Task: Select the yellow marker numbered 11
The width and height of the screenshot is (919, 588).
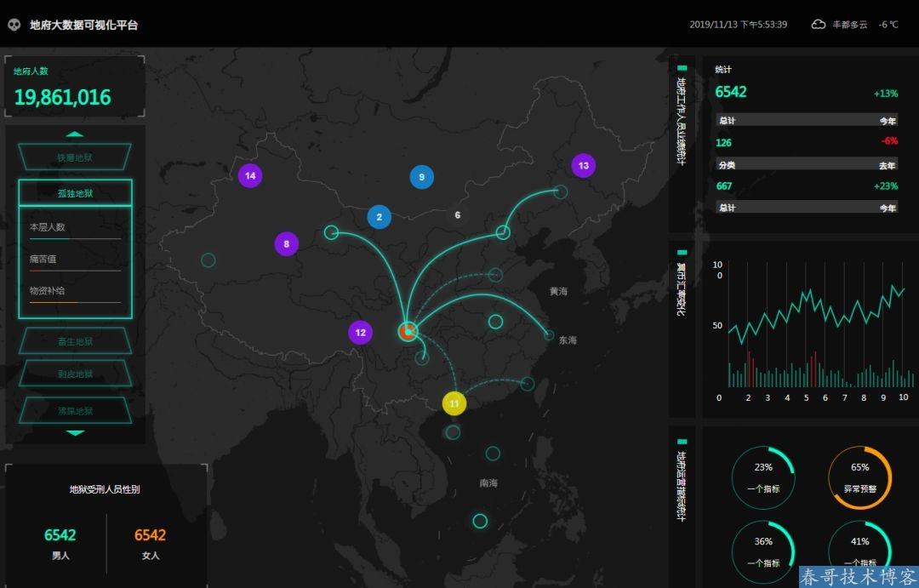Action: pyautogui.click(x=454, y=402)
